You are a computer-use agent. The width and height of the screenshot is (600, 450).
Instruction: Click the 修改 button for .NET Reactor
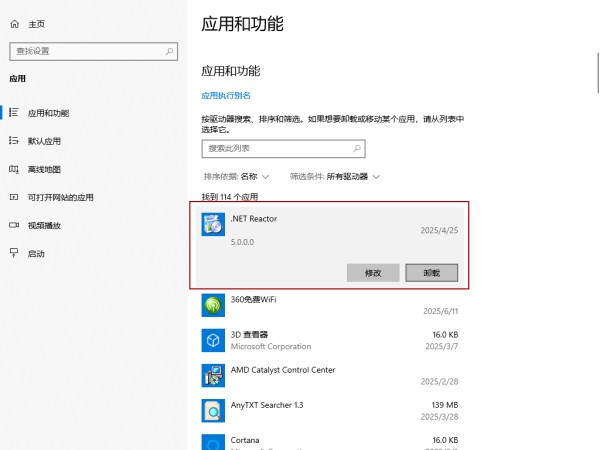tap(373, 273)
